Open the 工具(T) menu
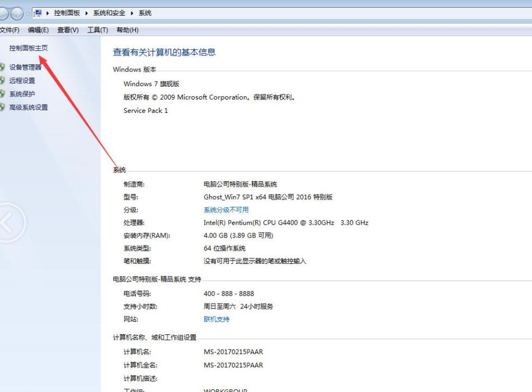The width and height of the screenshot is (532, 392). [98, 30]
